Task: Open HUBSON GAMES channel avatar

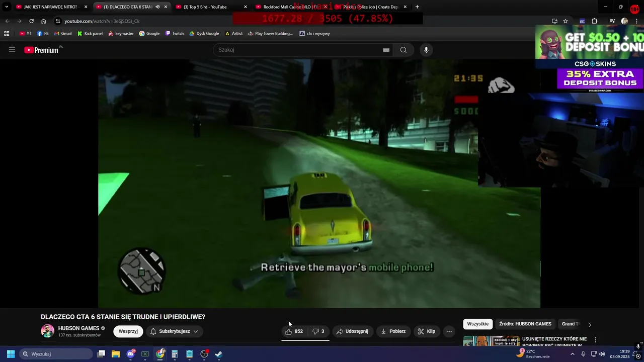Action: 47,331
